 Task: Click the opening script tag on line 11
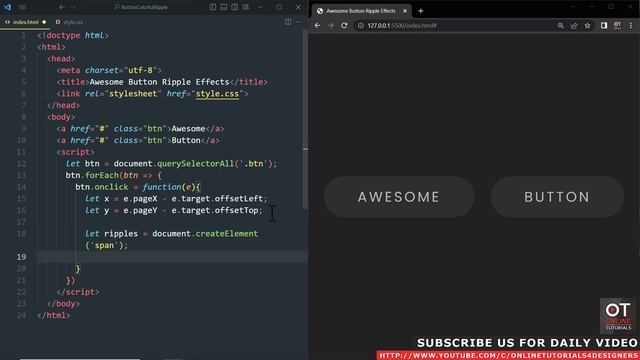76,152
